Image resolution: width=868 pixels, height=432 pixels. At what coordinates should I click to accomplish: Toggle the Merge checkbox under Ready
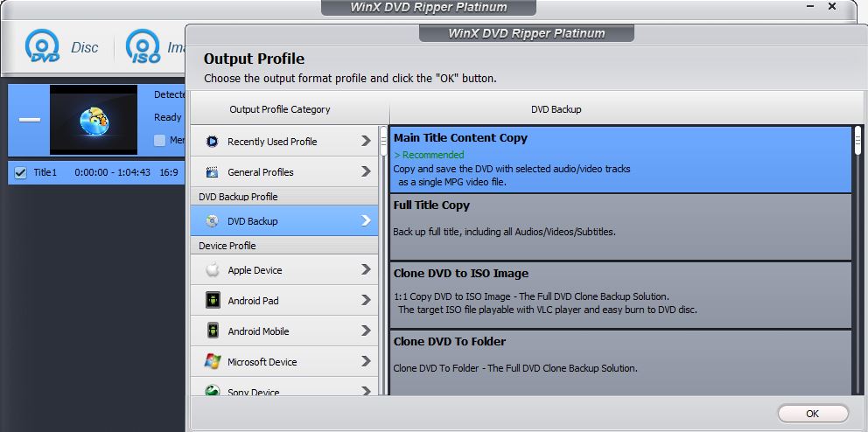point(159,140)
